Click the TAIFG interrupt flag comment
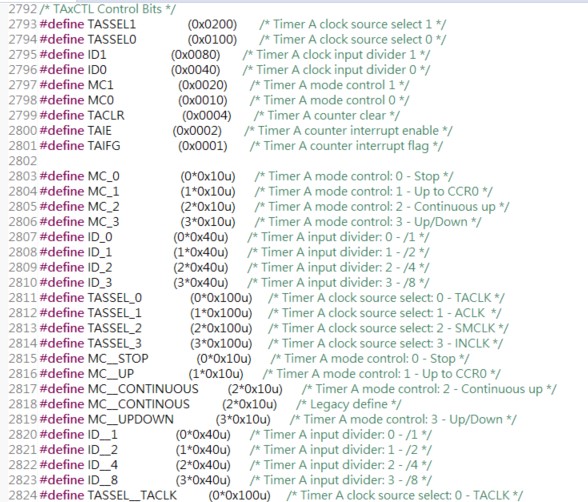Screen dimensions: 588x502 click(346, 146)
